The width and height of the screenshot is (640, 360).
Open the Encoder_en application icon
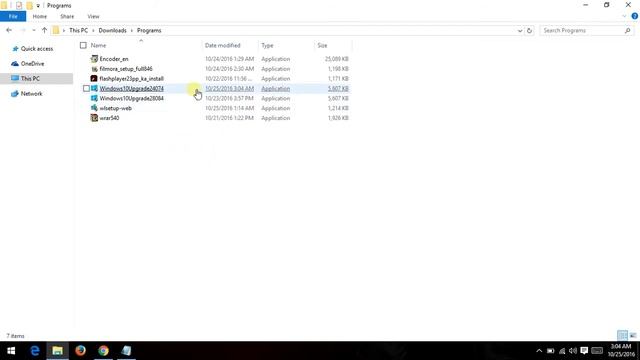click(x=94, y=59)
